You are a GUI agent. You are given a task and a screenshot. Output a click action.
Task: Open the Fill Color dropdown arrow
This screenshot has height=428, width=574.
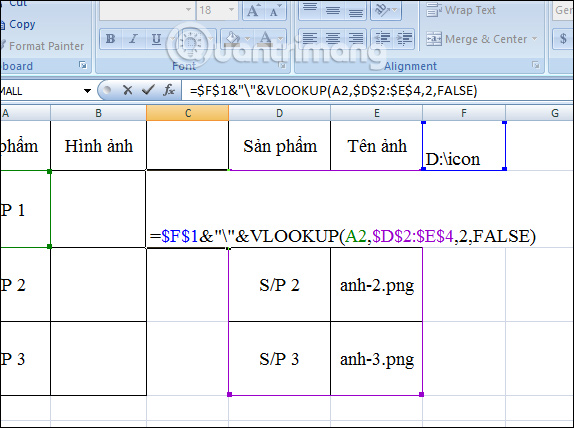[247, 39]
